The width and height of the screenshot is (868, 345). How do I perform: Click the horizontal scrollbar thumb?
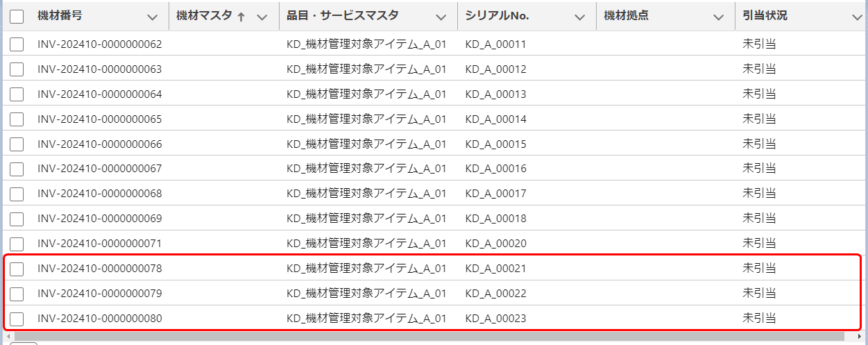tap(427, 337)
